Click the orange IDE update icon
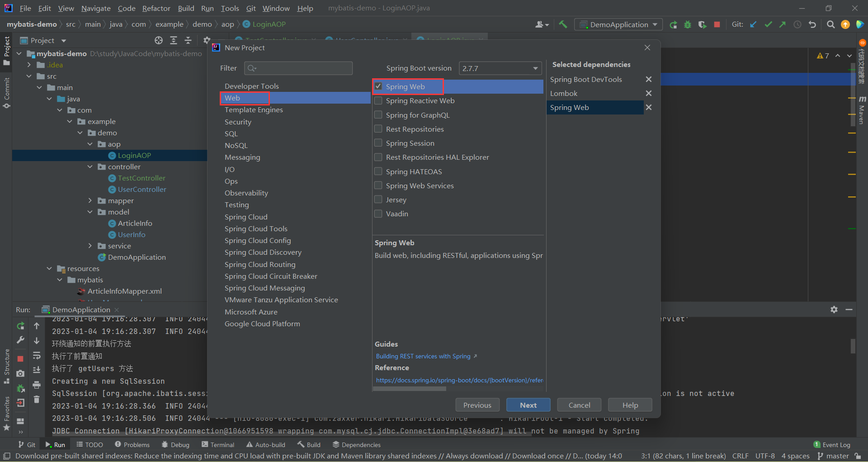 (845, 24)
